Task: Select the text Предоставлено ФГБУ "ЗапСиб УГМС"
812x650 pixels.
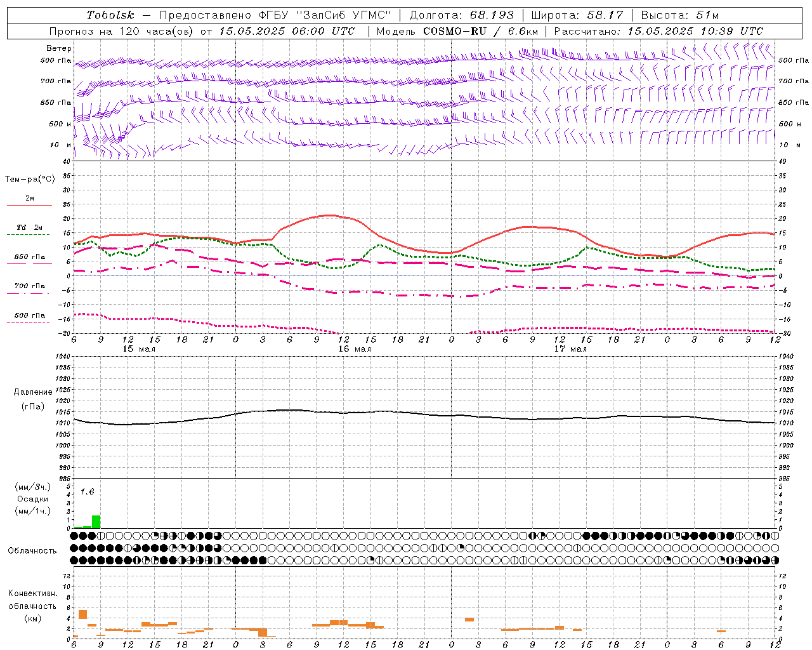Action: pyautogui.click(x=275, y=15)
